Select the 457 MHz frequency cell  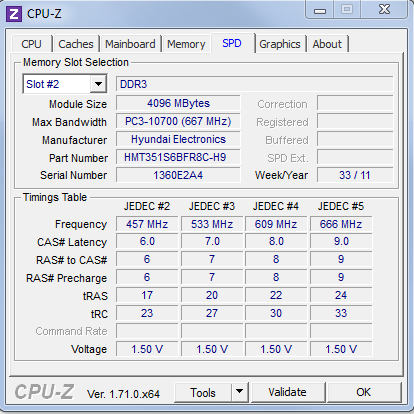[147, 224]
